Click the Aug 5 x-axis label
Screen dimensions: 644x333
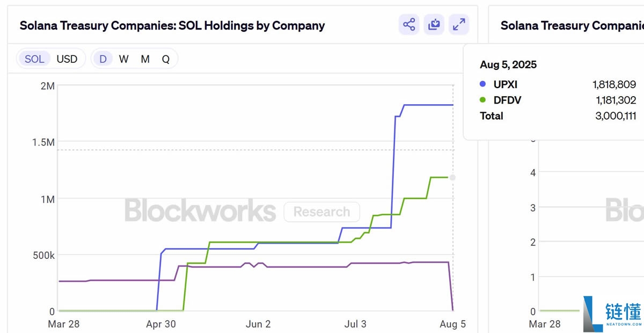click(452, 324)
